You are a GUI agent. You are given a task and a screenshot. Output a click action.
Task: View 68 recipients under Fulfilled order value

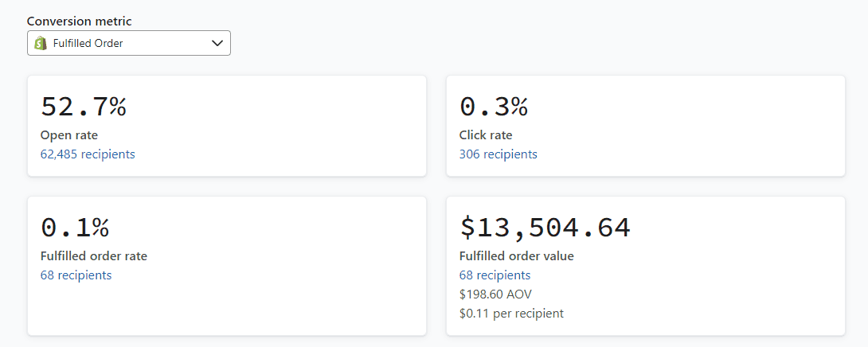495,275
